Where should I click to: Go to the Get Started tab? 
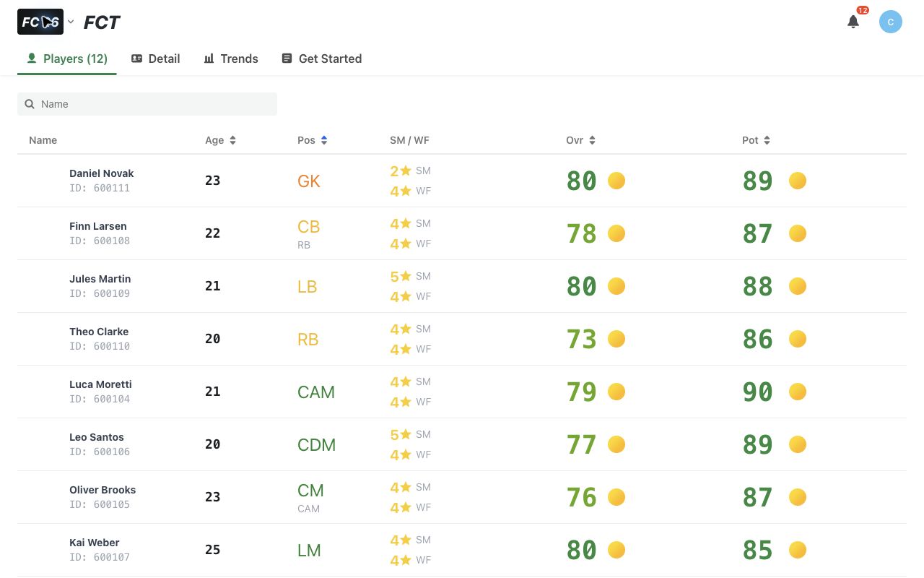[x=322, y=59]
